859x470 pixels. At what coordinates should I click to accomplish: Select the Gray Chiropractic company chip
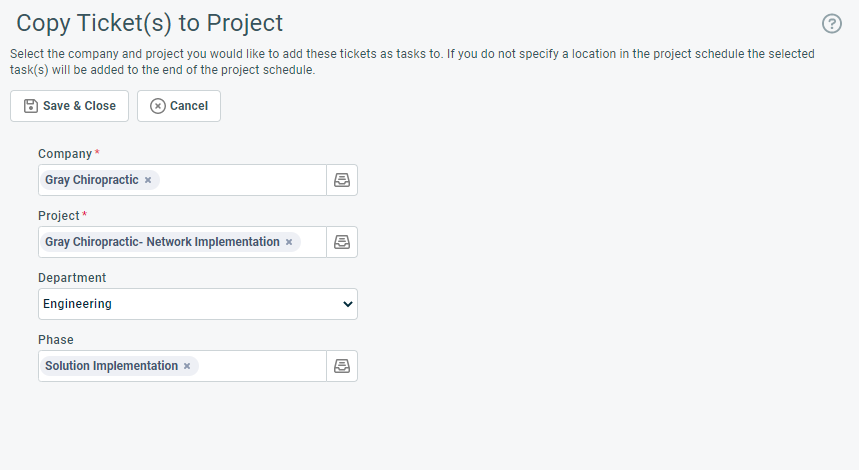click(x=91, y=180)
